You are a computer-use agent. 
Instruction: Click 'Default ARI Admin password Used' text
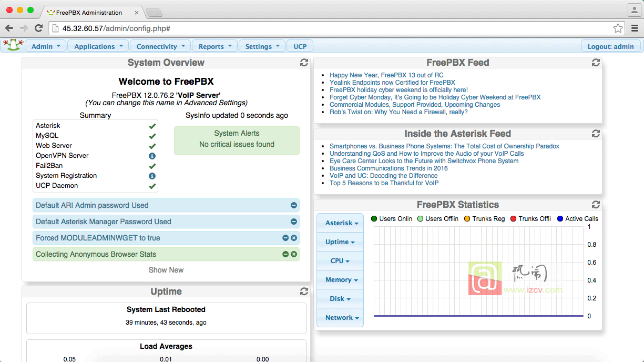92,205
